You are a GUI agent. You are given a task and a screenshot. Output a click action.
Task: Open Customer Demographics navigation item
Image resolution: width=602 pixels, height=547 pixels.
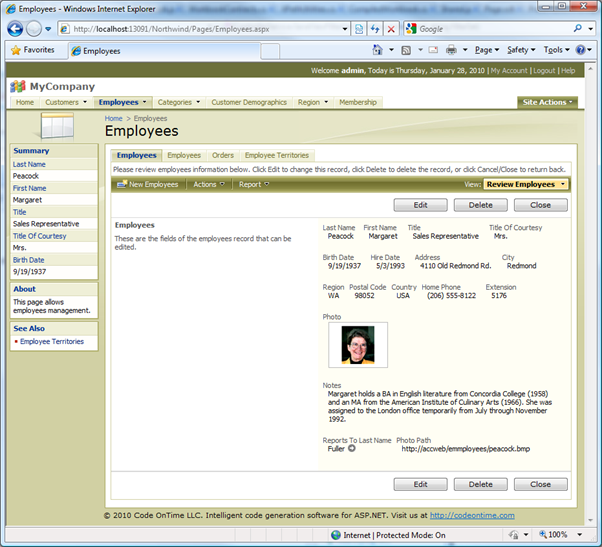point(249,102)
